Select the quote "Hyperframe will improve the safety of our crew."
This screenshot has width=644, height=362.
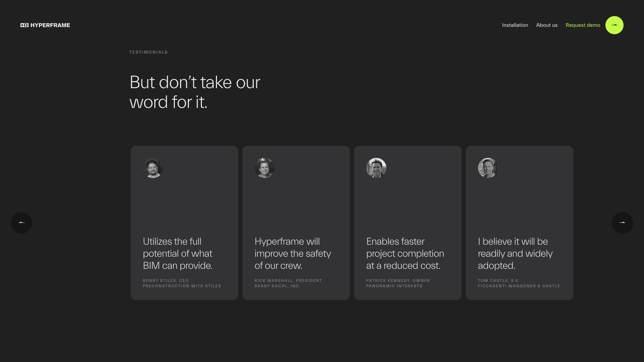click(x=293, y=253)
